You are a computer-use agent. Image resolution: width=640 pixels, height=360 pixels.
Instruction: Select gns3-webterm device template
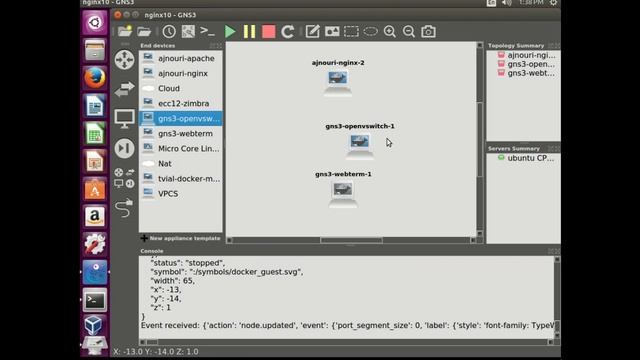click(180, 133)
